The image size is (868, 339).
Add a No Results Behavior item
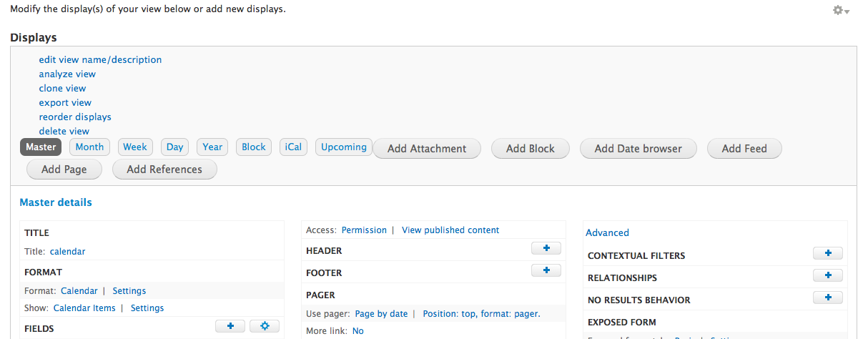point(828,298)
